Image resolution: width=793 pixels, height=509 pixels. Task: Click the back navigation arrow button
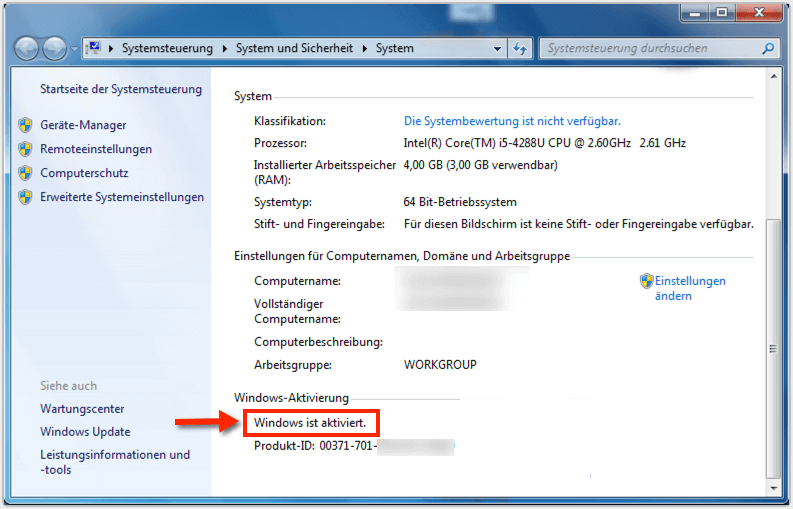26,49
